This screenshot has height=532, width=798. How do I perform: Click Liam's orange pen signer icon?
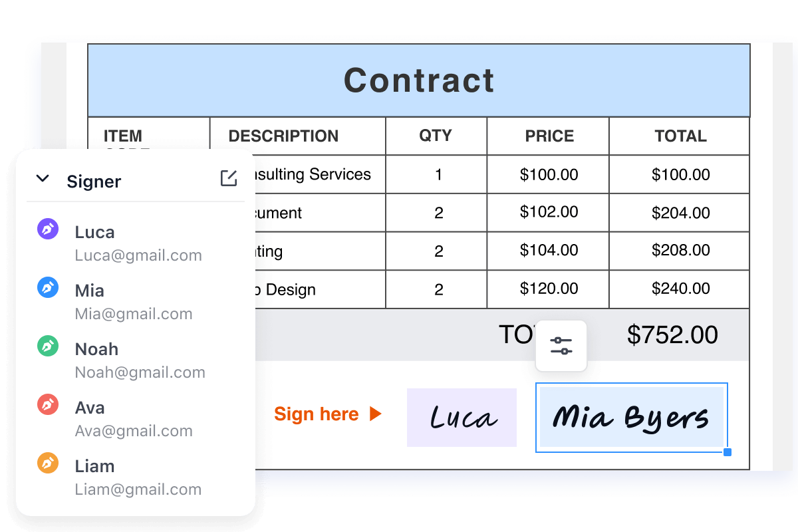click(x=48, y=463)
